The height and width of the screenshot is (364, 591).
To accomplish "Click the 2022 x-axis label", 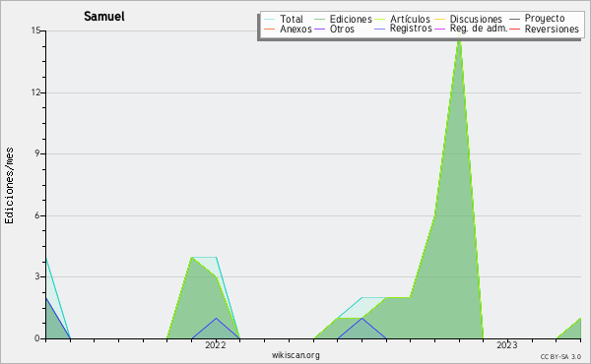I will tap(216, 345).
